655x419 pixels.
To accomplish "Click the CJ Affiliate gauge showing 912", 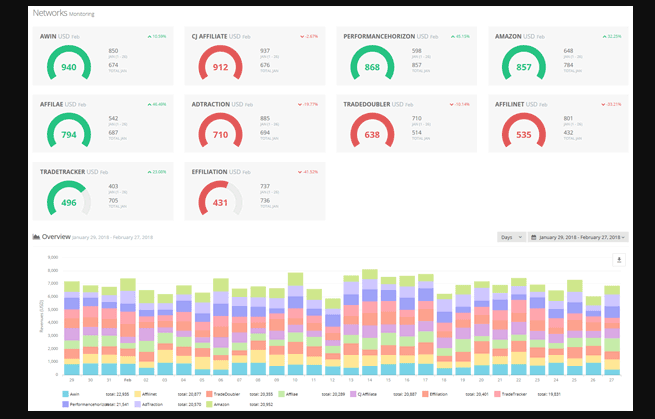I will click(x=221, y=63).
